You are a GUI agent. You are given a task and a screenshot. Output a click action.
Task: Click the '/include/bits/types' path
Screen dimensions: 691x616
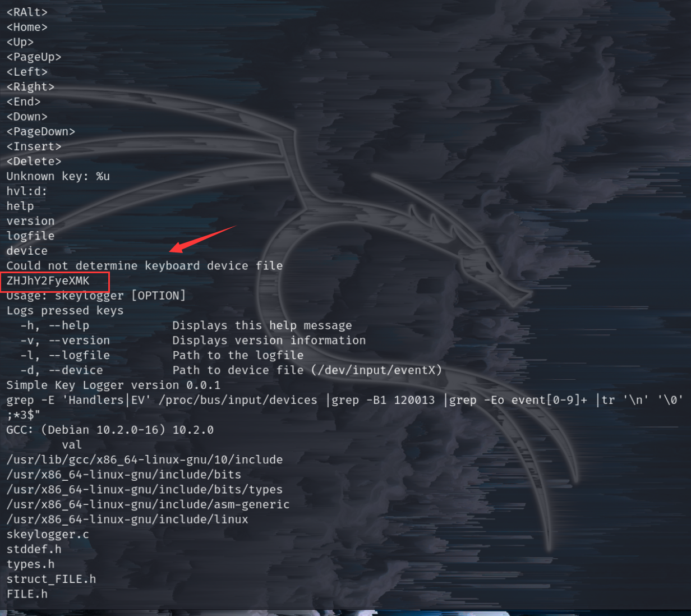(x=145, y=489)
